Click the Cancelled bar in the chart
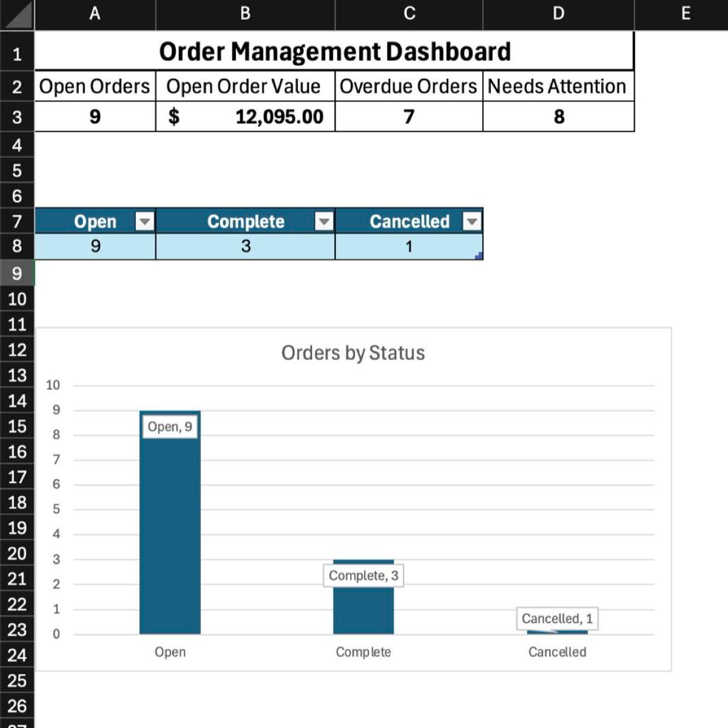The image size is (728, 728). pyautogui.click(x=557, y=632)
